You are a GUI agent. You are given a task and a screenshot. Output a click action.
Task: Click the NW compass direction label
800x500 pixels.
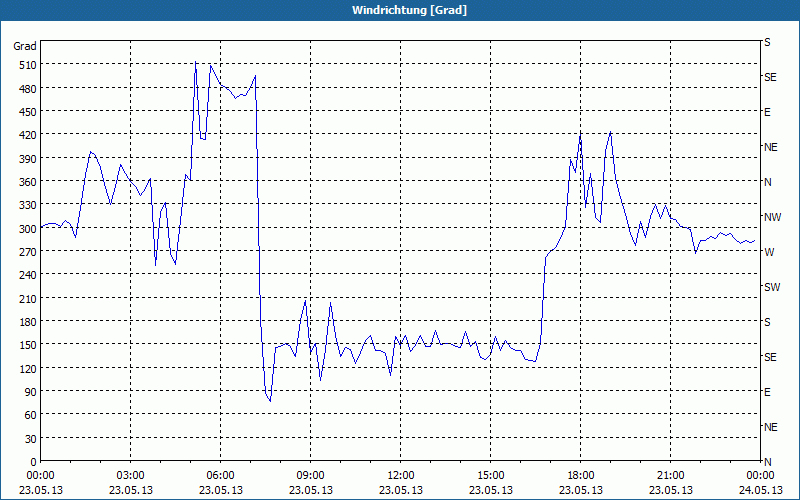tap(771, 217)
